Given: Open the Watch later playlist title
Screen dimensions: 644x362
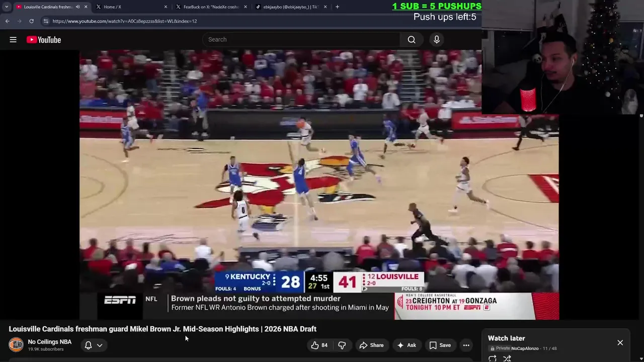Looking at the screenshot, I should pyautogui.click(x=506, y=338).
